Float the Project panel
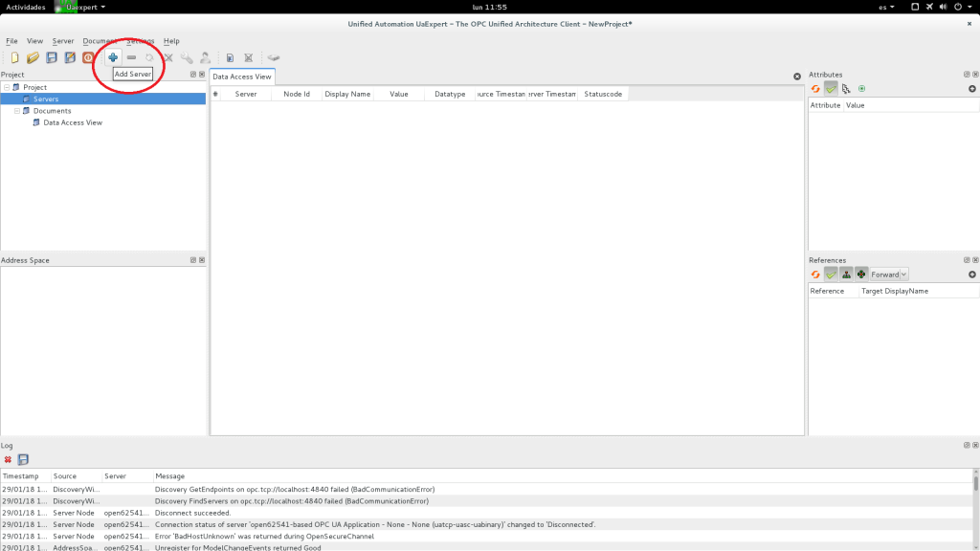This screenshot has width=980, height=551. pos(193,75)
